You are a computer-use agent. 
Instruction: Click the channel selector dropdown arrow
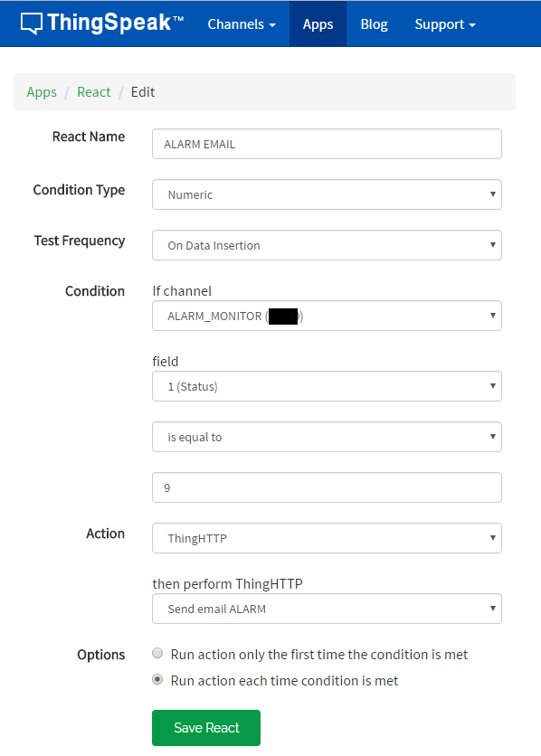pyautogui.click(x=493, y=316)
